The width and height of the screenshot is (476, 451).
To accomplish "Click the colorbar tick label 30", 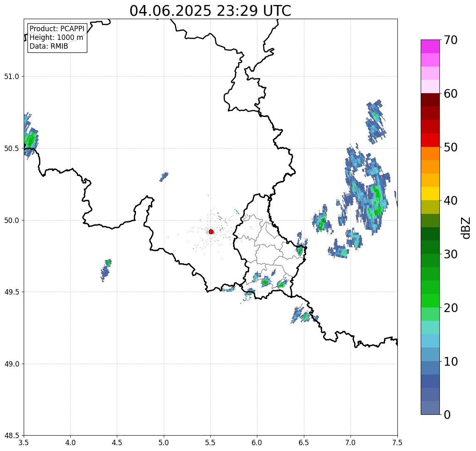I will pos(451,254).
